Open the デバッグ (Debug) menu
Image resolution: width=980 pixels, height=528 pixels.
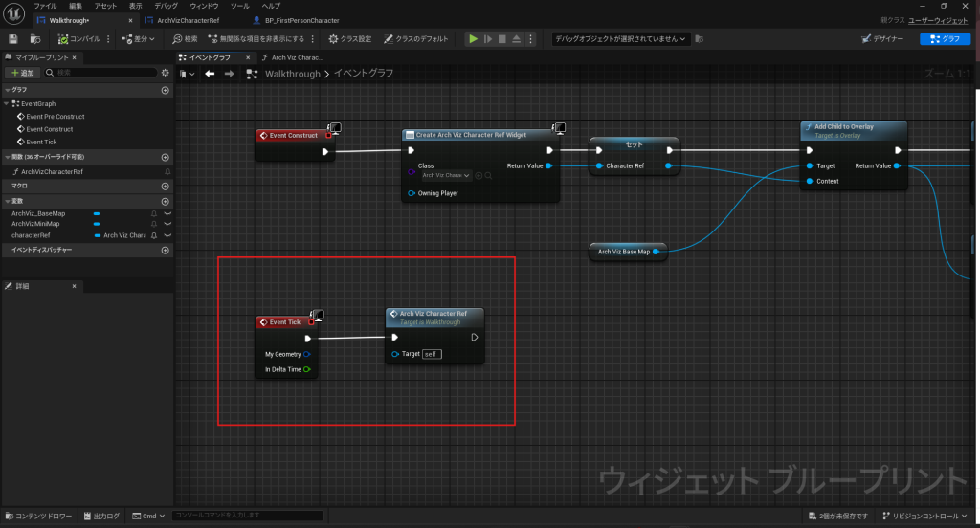click(166, 6)
